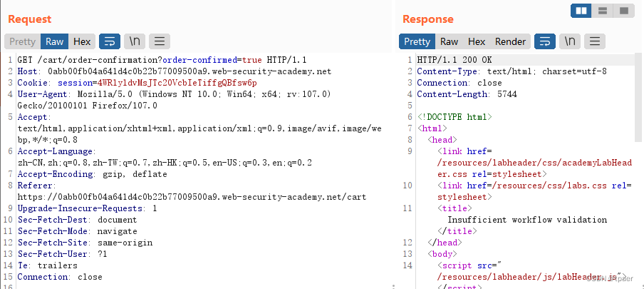This screenshot has height=289, width=644.
Task: Open the Request Hex tab
Action: coord(82,41)
